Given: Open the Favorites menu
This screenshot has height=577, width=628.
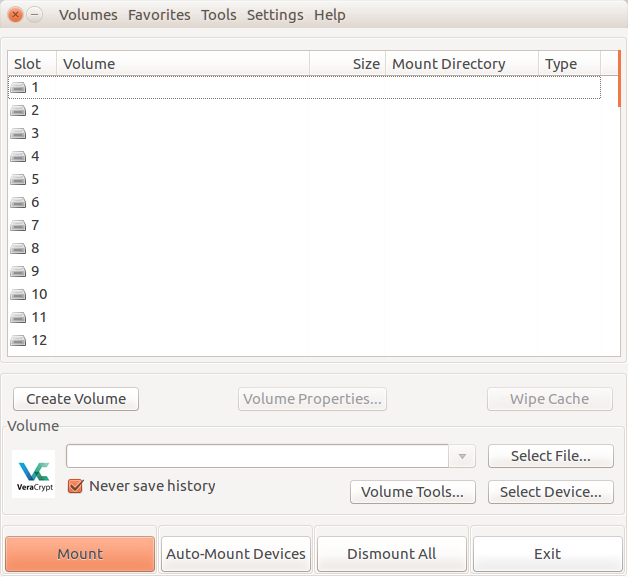Looking at the screenshot, I should pyautogui.click(x=159, y=15).
